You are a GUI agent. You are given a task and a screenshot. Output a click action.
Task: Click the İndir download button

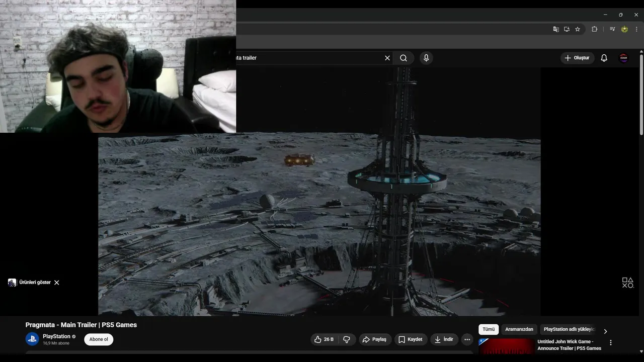click(444, 339)
